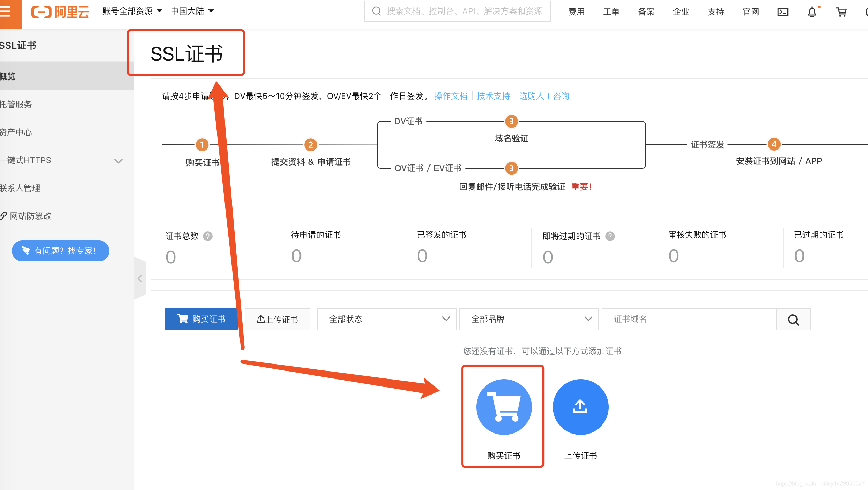The image size is (868, 490).
Task: Click step 4 circle 安装证书
Action: (x=774, y=144)
